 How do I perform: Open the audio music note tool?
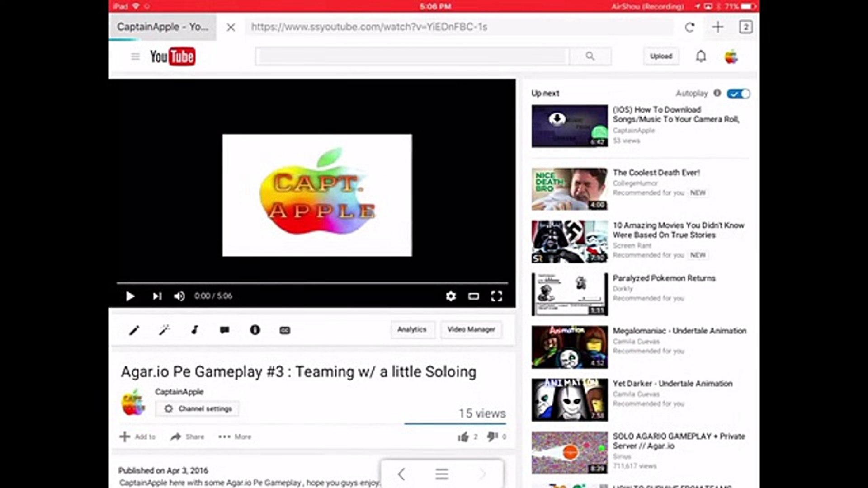coord(194,330)
